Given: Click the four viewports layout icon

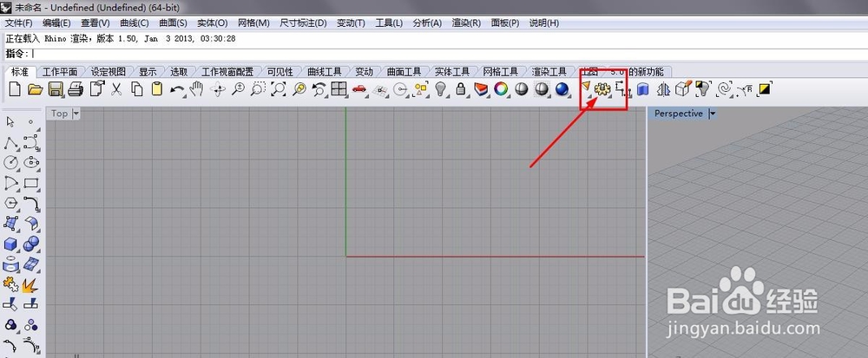Looking at the screenshot, I should (x=339, y=89).
